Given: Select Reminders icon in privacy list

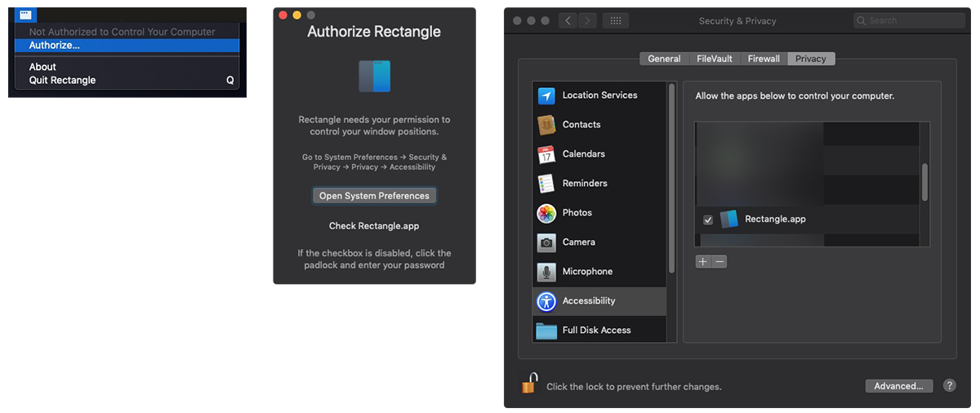Looking at the screenshot, I should coord(546,184).
